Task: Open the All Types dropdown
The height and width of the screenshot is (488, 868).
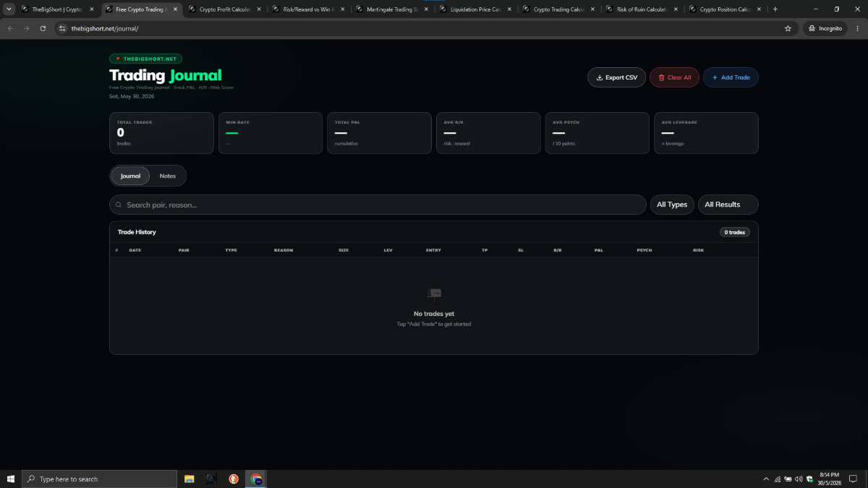Action: (672, 205)
